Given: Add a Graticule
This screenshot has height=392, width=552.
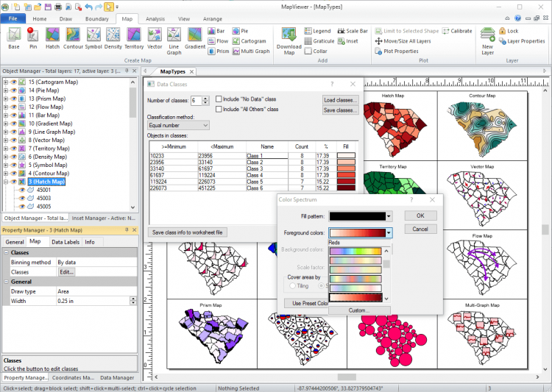Looking at the screenshot, I should point(319,41).
